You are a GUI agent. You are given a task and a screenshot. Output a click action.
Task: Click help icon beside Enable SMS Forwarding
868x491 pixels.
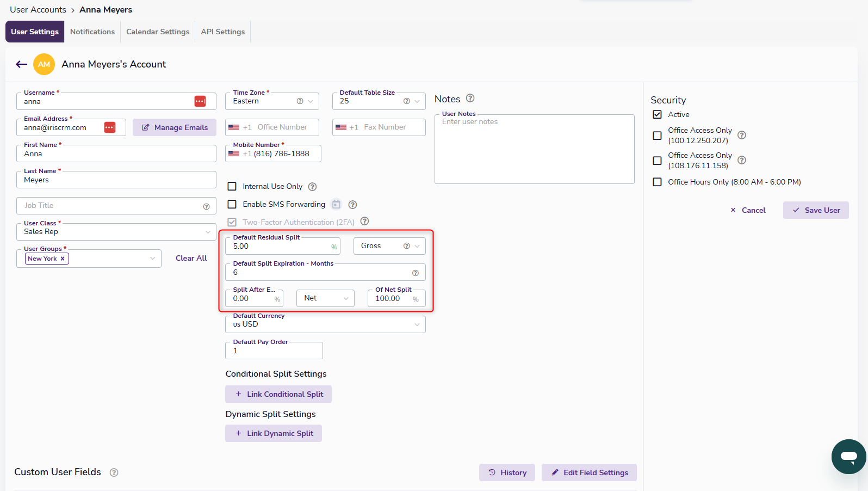point(352,205)
